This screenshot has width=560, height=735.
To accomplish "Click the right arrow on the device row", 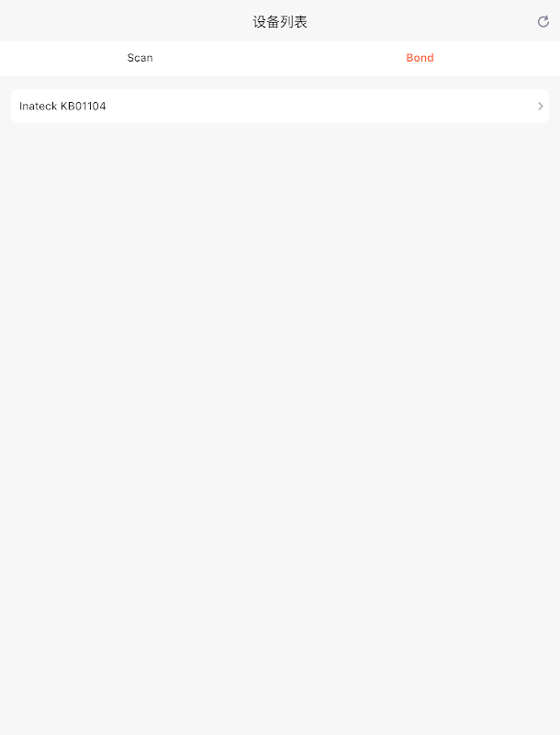I will [x=541, y=106].
